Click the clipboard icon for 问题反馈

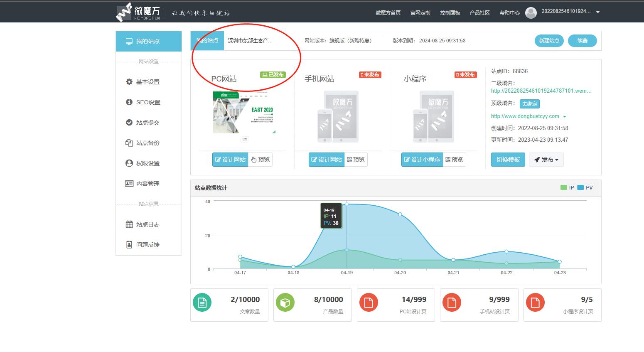[129, 245]
